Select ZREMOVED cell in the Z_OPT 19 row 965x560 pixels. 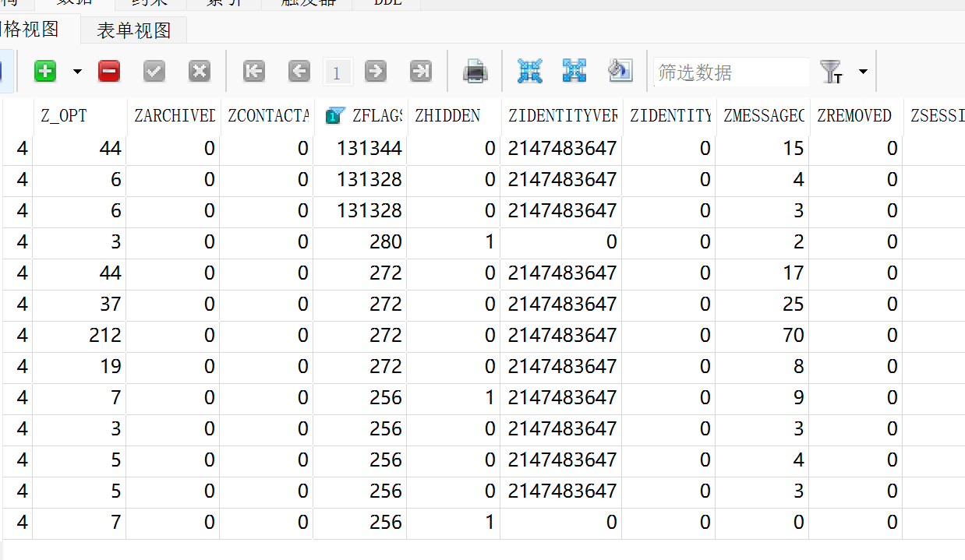point(856,366)
